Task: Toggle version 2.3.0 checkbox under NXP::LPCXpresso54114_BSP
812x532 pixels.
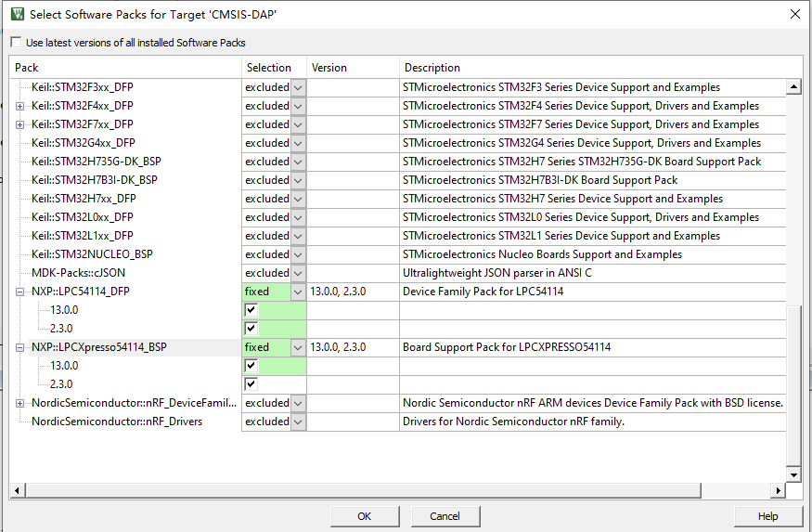Action: (251, 384)
